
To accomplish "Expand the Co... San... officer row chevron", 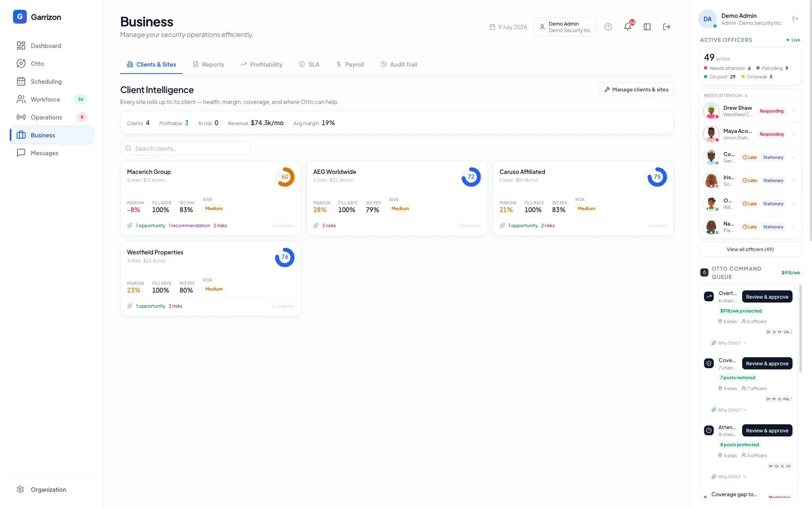I will tap(794, 157).
